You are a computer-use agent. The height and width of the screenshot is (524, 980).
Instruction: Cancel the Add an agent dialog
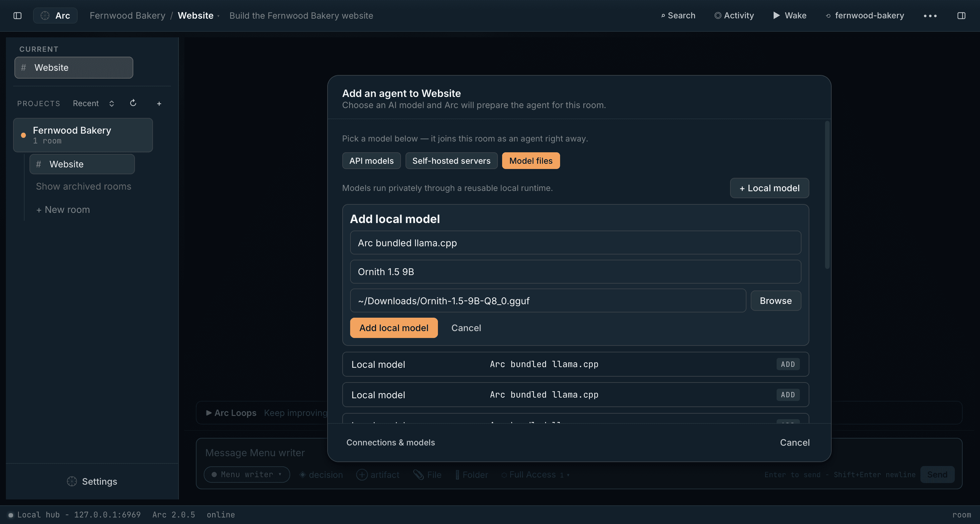[x=794, y=443]
